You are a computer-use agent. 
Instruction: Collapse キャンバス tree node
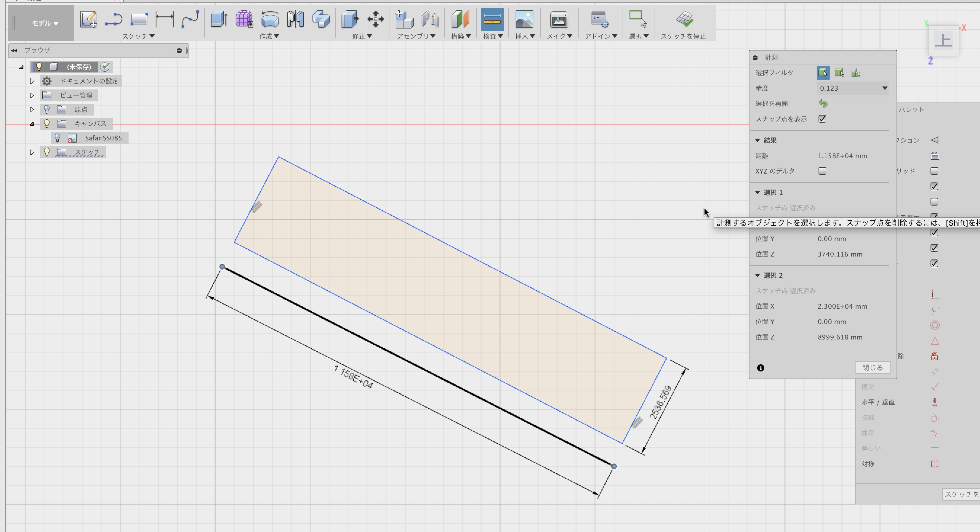coord(32,124)
